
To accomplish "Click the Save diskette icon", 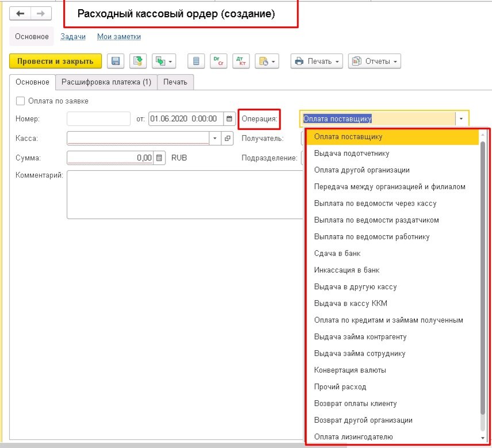I will [115, 60].
